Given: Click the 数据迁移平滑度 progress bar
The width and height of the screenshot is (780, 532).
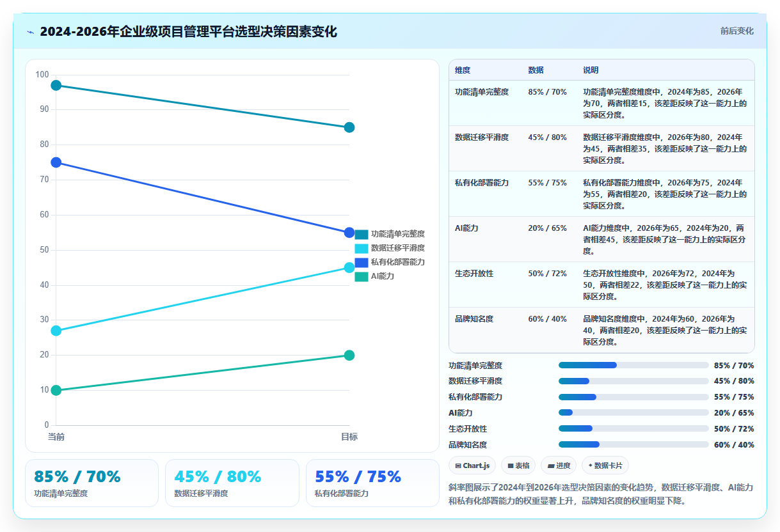Looking at the screenshot, I should click(x=633, y=381).
